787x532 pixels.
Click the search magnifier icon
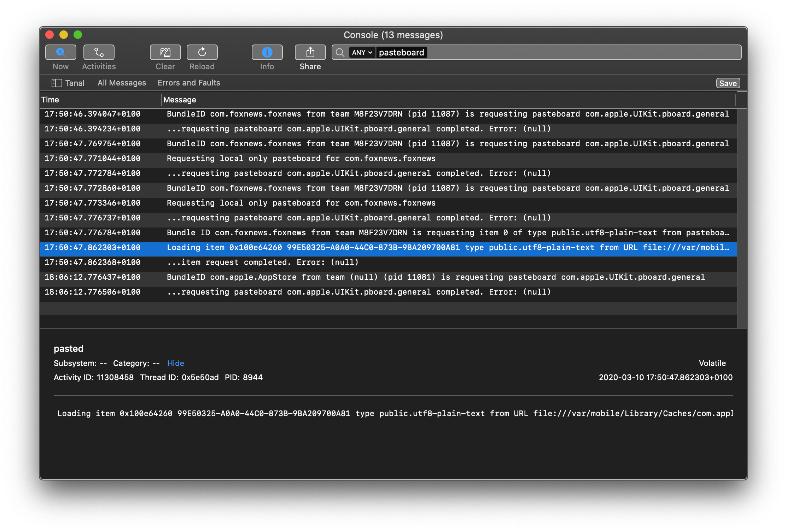(340, 53)
